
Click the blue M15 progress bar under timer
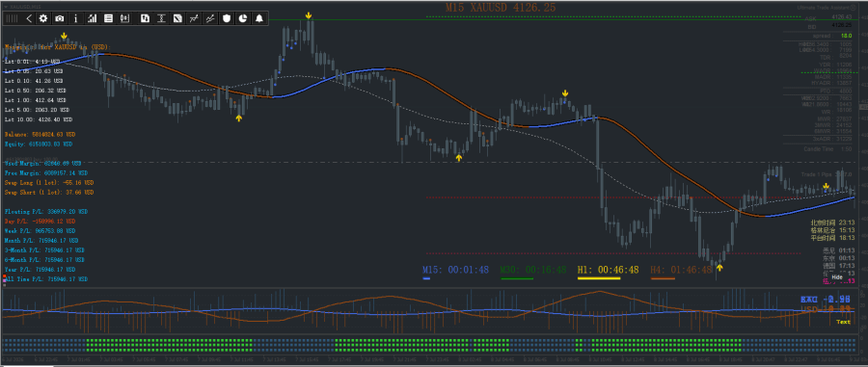coord(426,278)
